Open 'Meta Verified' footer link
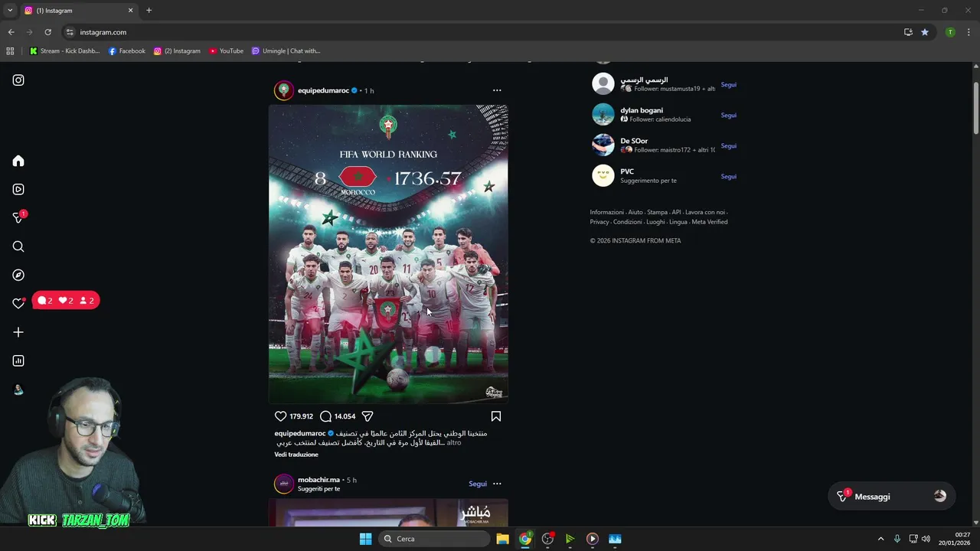 tap(710, 222)
